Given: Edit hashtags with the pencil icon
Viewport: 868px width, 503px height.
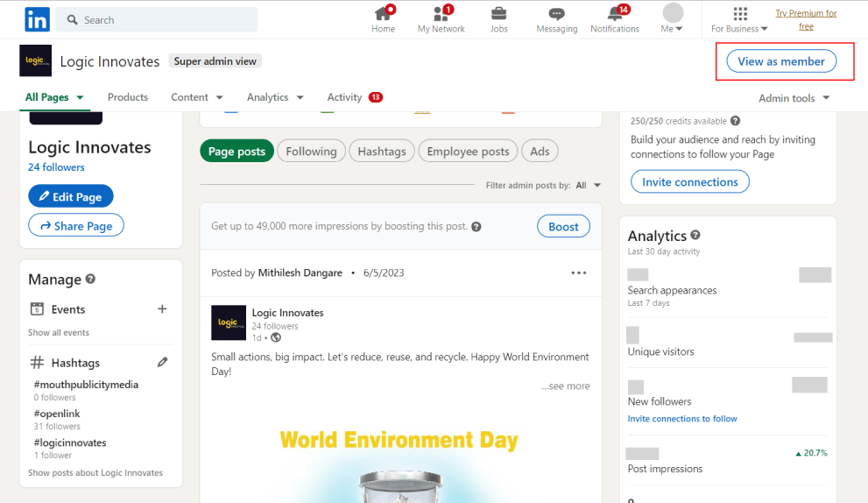Looking at the screenshot, I should coord(162,362).
